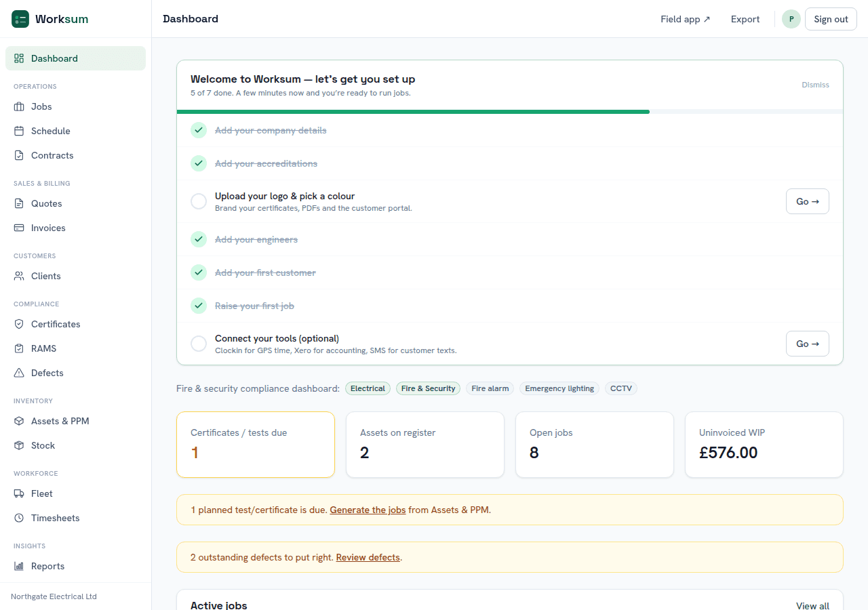
Task: Tick the circle for Connect your tools
Action: (199, 344)
